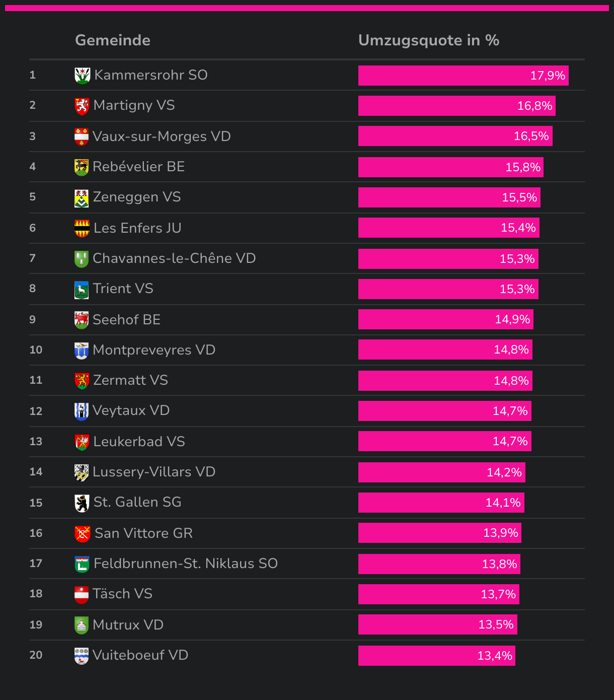
Task: Click the Kammersrohr SO coat of arms
Action: click(82, 76)
